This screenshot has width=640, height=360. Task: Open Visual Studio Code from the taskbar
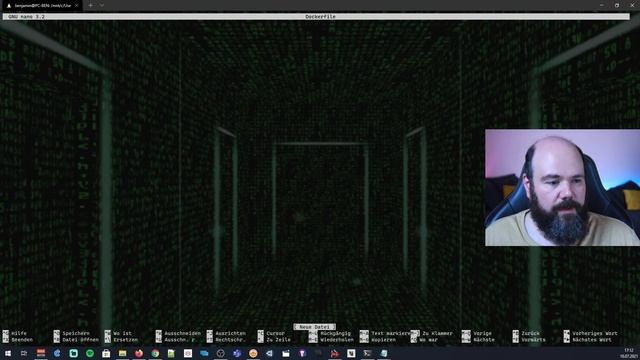tap(269, 353)
